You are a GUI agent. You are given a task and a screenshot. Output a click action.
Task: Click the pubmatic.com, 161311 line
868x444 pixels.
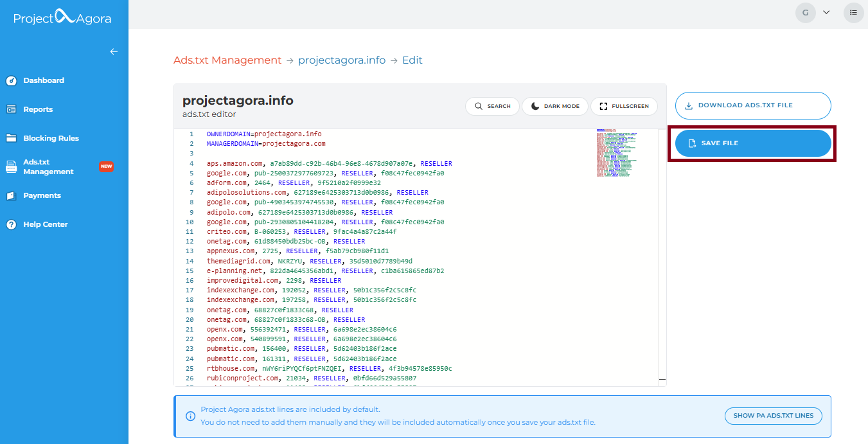point(302,359)
